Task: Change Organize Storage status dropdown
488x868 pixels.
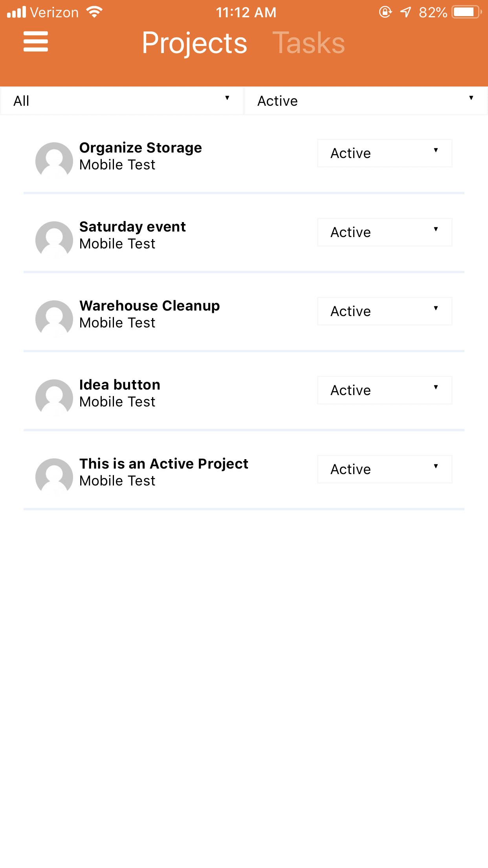Action: pyautogui.click(x=385, y=153)
